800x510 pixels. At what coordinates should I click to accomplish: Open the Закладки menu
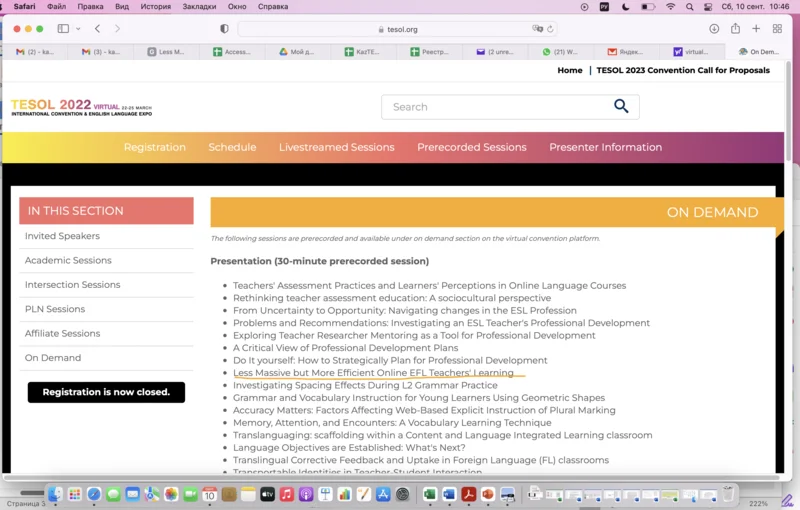199,7
